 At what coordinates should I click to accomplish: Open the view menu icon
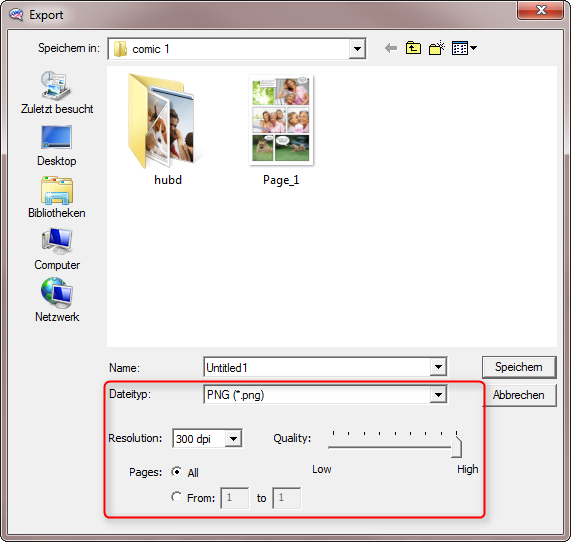click(x=464, y=48)
